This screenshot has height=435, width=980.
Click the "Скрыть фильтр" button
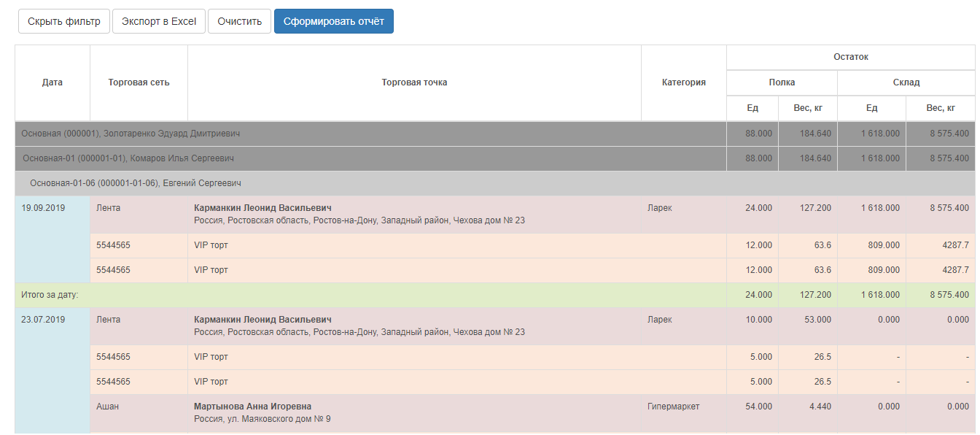(64, 21)
